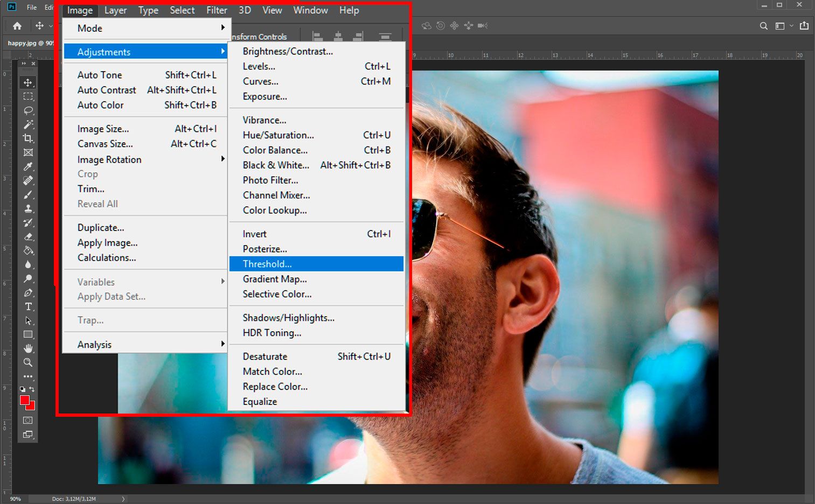Select the Hand tool
Image resolution: width=815 pixels, height=504 pixels.
(x=28, y=348)
